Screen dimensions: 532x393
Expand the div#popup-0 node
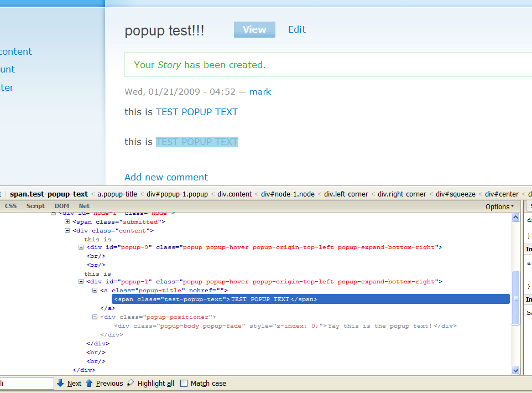tap(82, 247)
